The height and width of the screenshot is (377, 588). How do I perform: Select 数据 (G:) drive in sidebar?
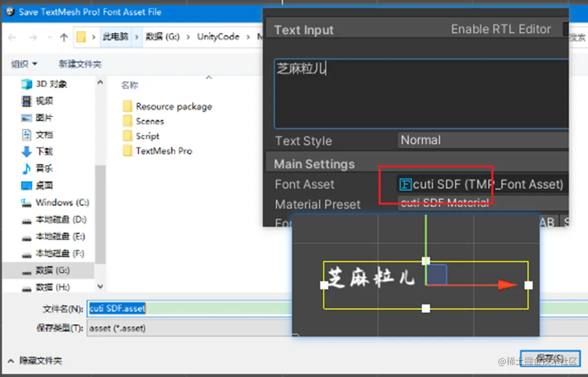[48, 270]
